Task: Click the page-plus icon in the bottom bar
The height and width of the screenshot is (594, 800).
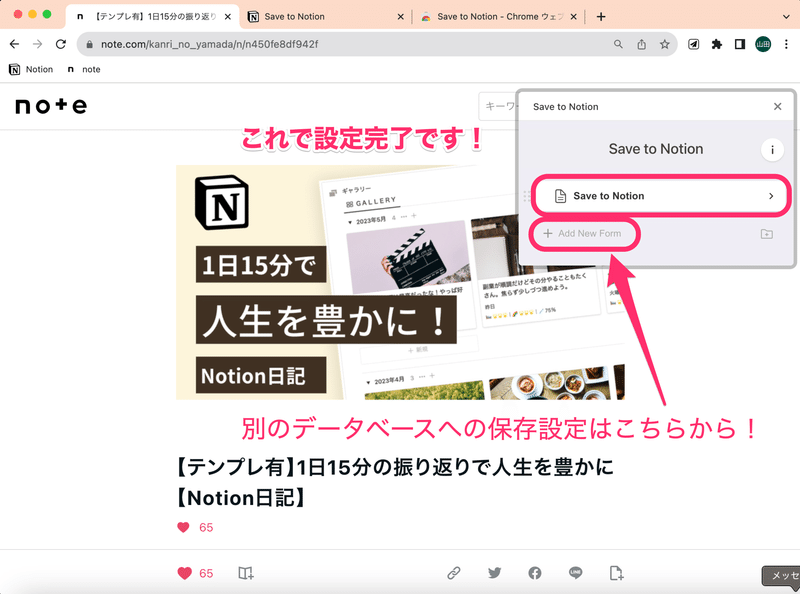Action: (x=616, y=573)
